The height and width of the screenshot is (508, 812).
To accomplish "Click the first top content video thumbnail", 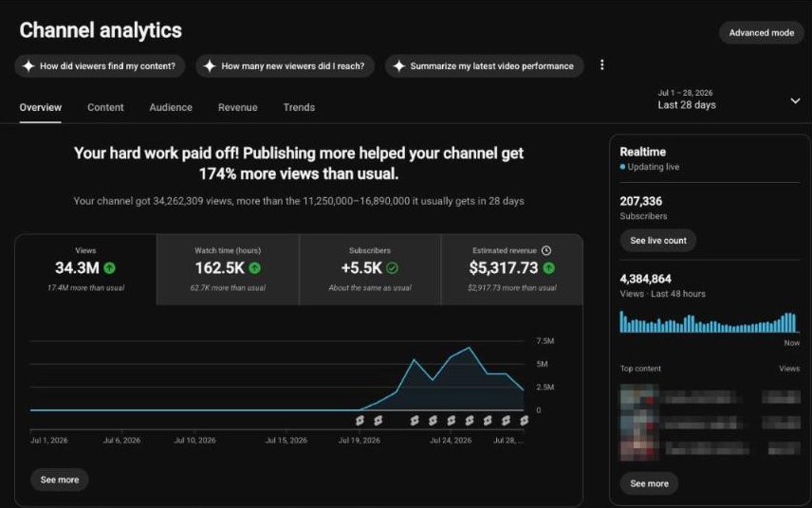I will pyautogui.click(x=639, y=397).
